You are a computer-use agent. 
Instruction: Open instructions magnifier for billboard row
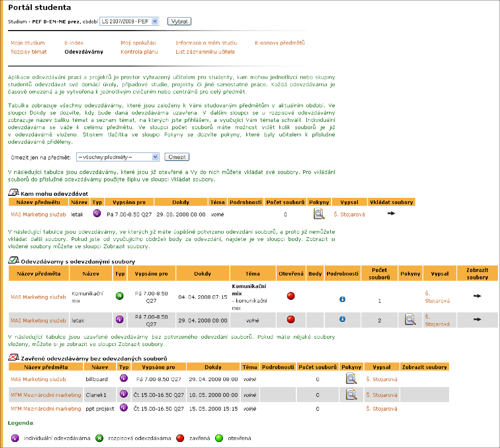pos(351,379)
